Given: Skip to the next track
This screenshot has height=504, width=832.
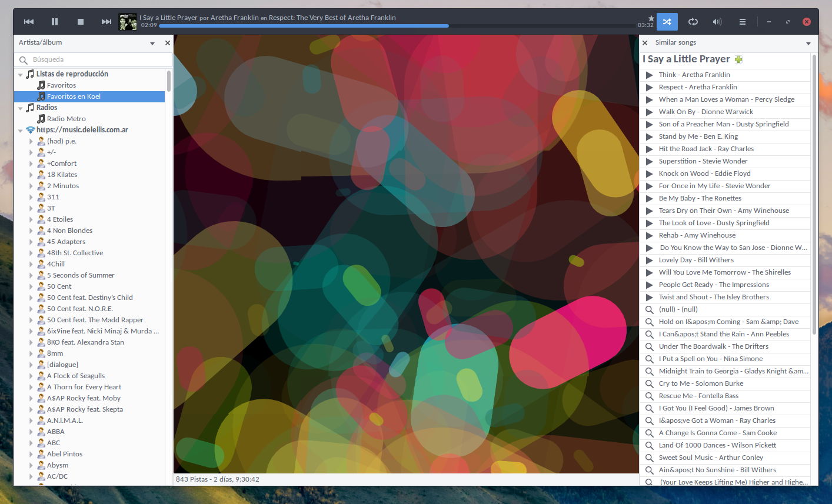Looking at the screenshot, I should (x=107, y=22).
